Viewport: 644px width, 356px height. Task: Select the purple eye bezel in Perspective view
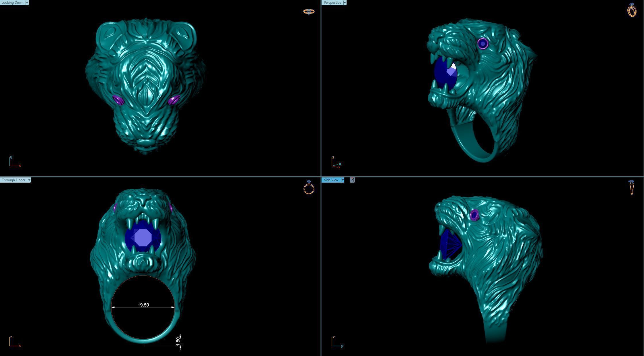(x=483, y=44)
